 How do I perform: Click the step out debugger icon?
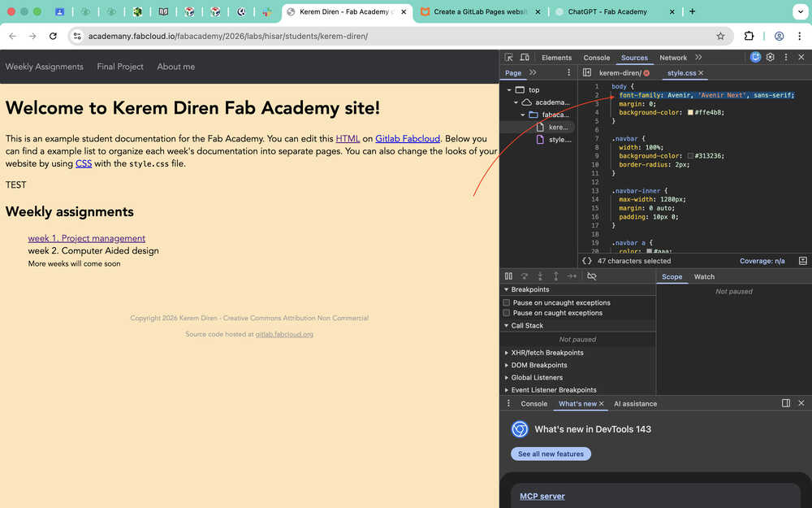tap(555, 276)
